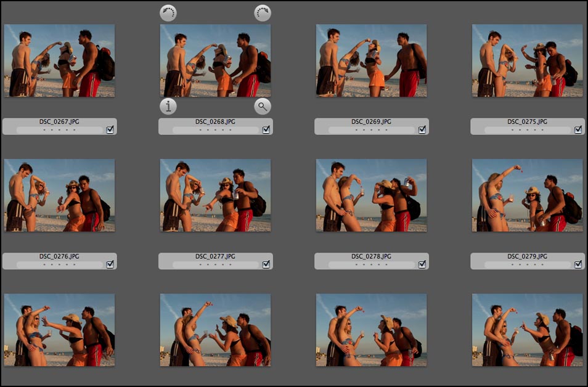588x387 pixels.
Task: Show info for DSC_0268 with the i icon
Action: tap(168, 107)
